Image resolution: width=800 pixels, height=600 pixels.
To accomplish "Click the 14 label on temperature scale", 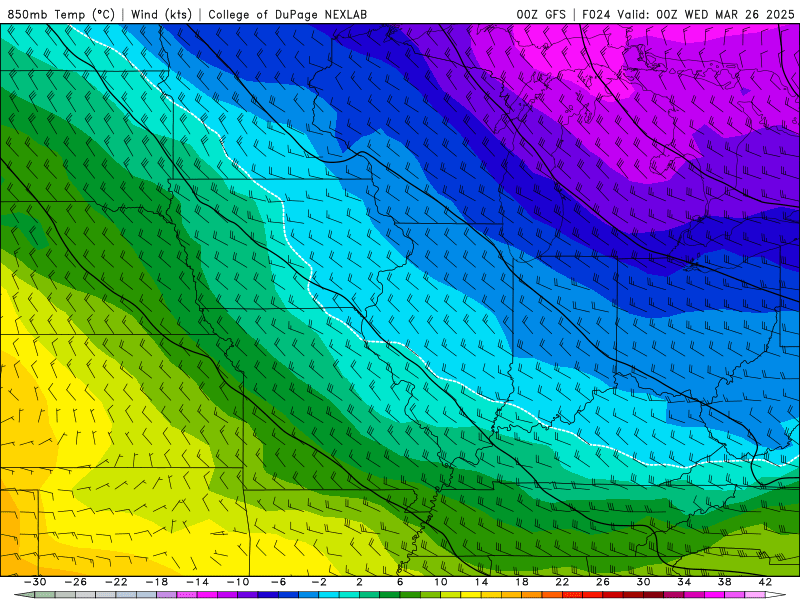I will pyautogui.click(x=481, y=582).
